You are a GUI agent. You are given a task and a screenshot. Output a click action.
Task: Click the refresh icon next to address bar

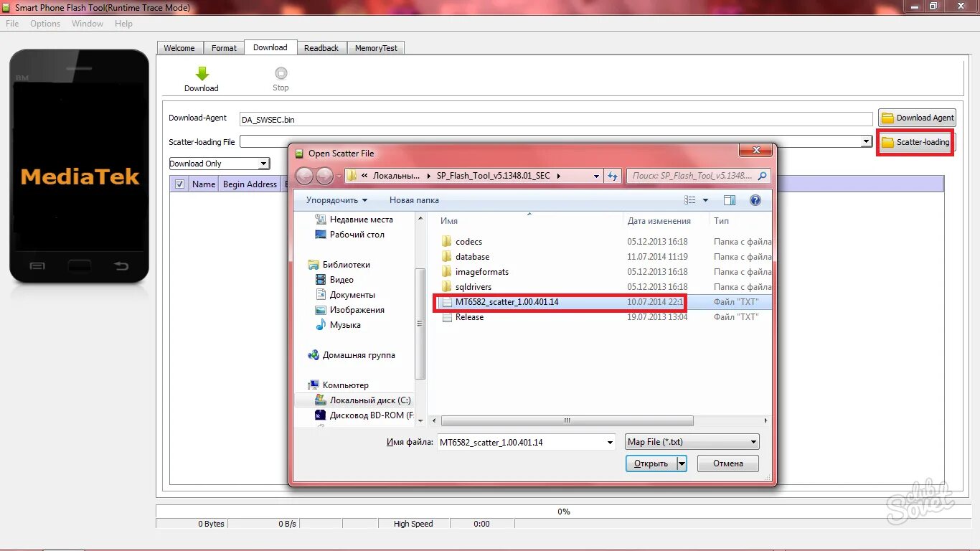[613, 176]
